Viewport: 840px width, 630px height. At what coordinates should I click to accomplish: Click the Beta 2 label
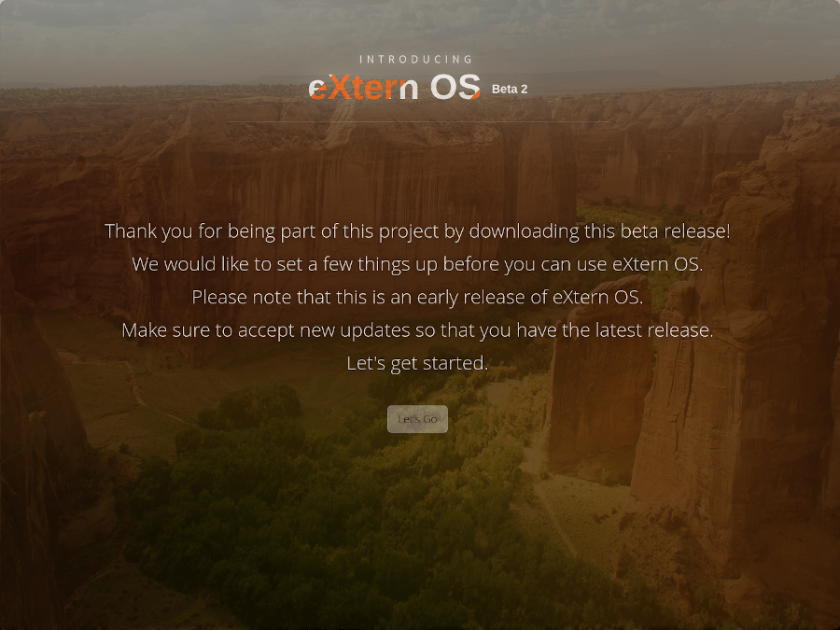coord(510,89)
